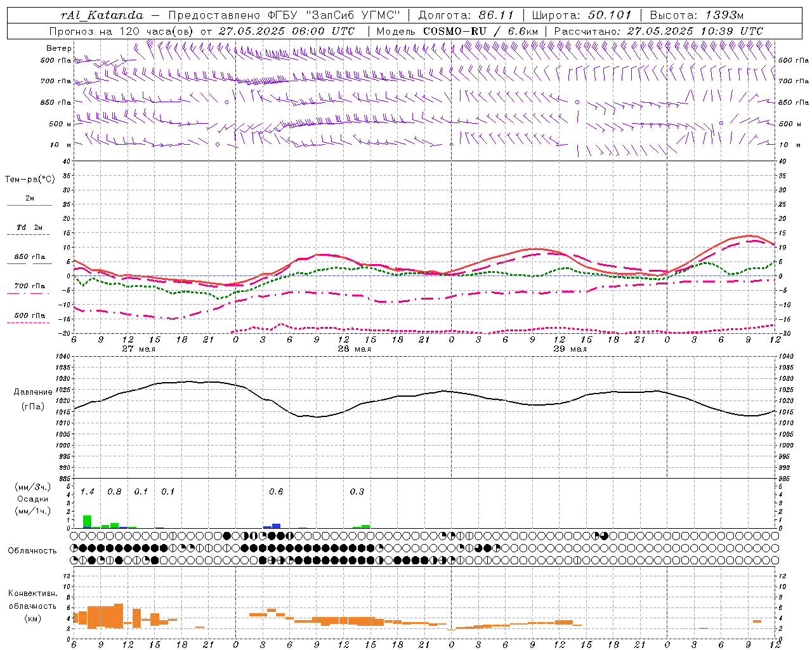Click the Тем-ра(°C) temperature panel label
Viewport: 812px width, 650px height.
click(x=30, y=180)
